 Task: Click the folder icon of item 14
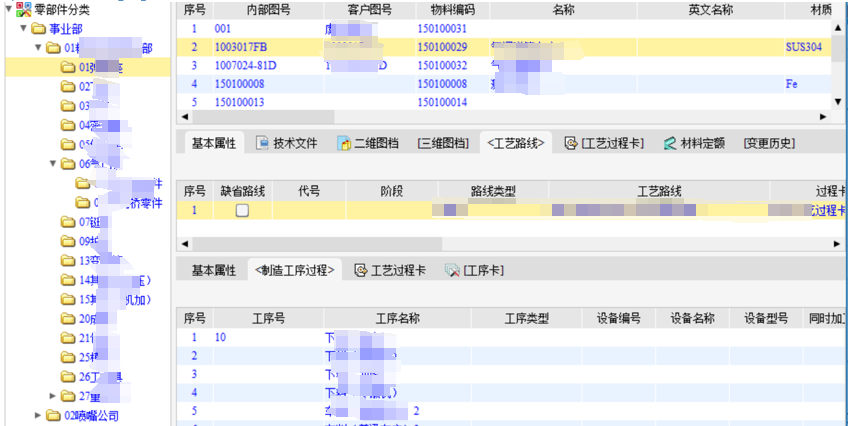(x=68, y=280)
